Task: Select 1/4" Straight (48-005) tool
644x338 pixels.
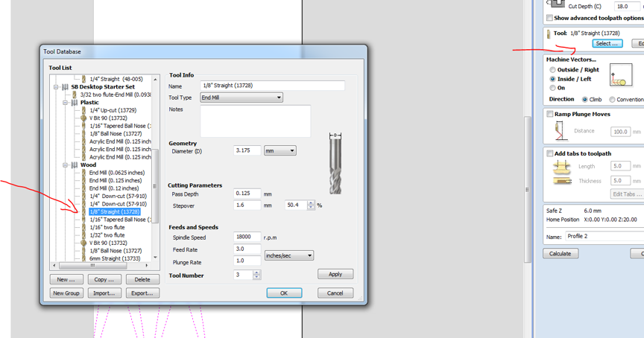Action: point(116,79)
